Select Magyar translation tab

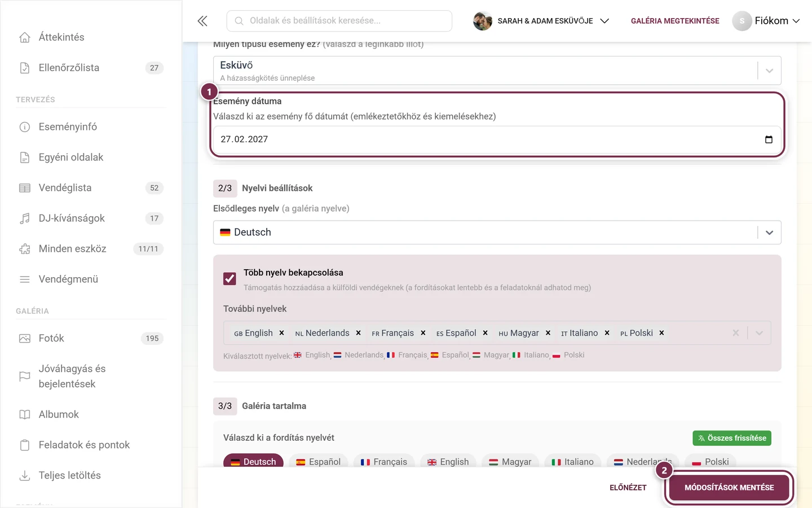pyautogui.click(x=510, y=462)
